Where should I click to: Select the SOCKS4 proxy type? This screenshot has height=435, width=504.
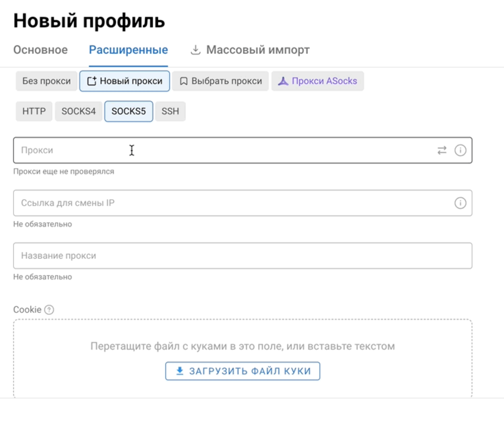(x=78, y=111)
